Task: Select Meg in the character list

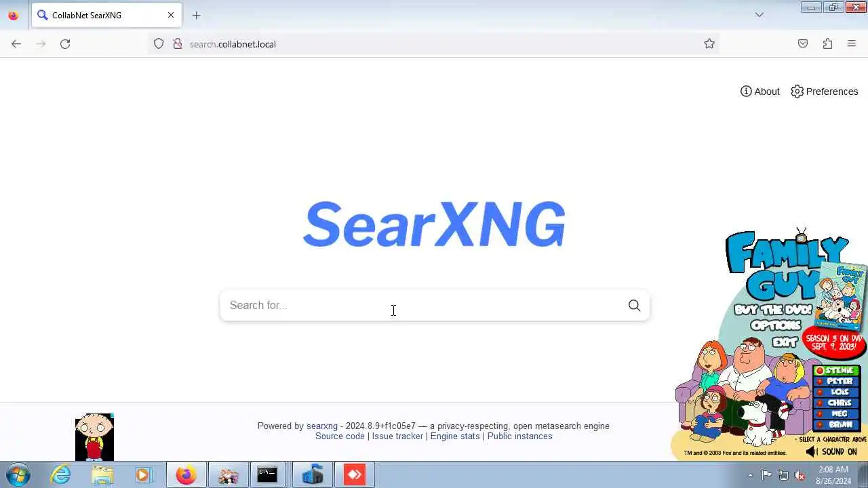Action: pyautogui.click(x=837, y=414)
